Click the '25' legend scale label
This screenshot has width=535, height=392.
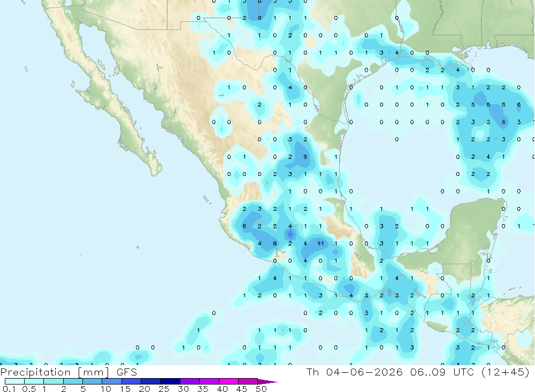click(164, 389)
